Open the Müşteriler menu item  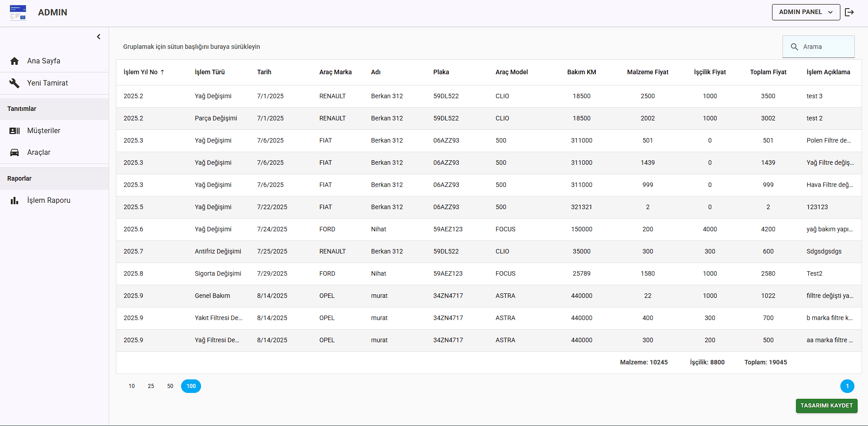43,131
